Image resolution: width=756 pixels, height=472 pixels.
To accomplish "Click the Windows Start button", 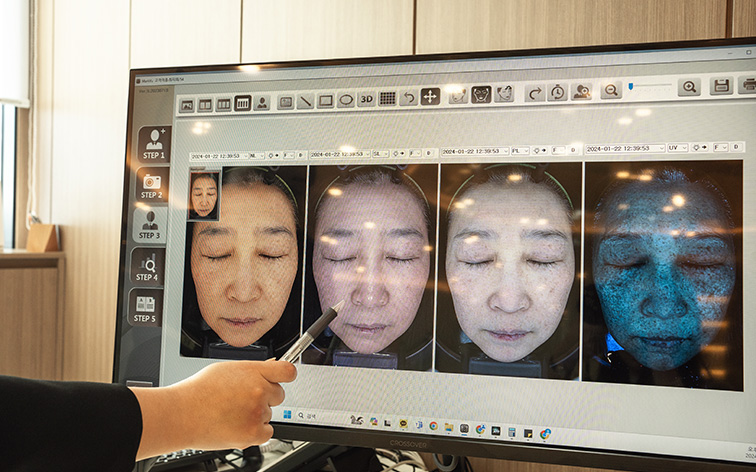I will click(x=285, y=414).
